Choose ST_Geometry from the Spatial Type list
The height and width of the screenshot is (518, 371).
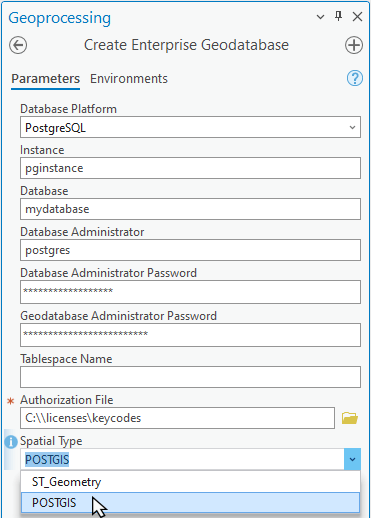[190, 482]
